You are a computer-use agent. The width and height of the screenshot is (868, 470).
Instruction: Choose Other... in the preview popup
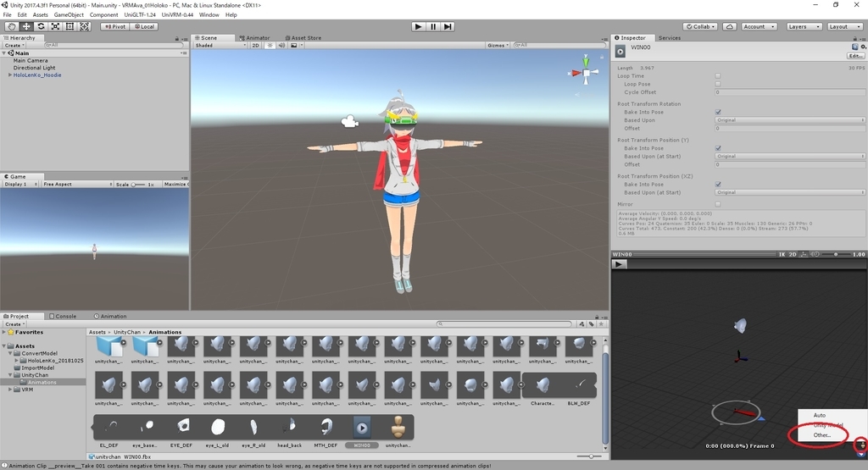821,435
